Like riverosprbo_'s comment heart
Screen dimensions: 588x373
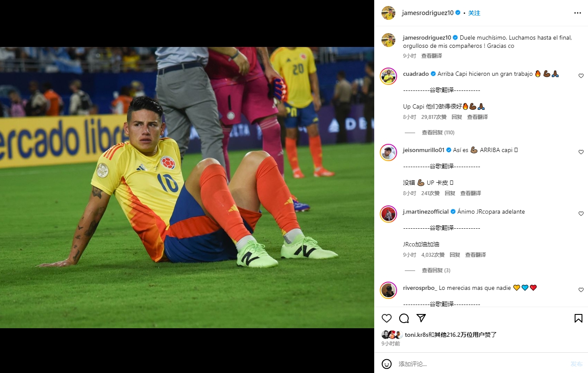581,290
